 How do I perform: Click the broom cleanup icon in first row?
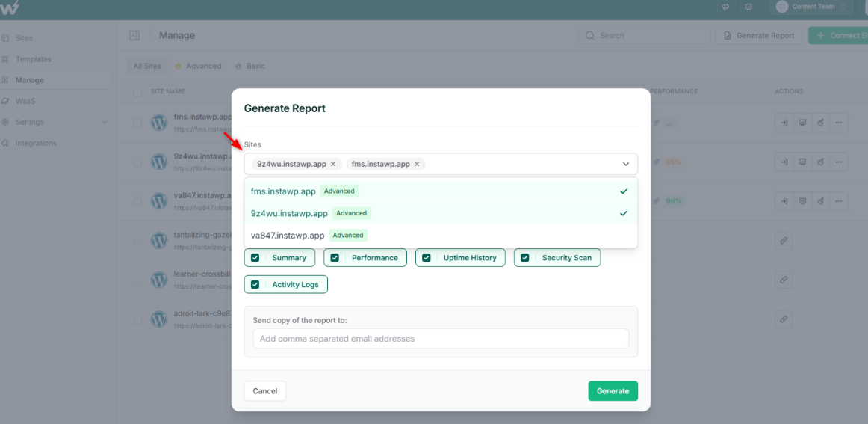pos(820,123)
